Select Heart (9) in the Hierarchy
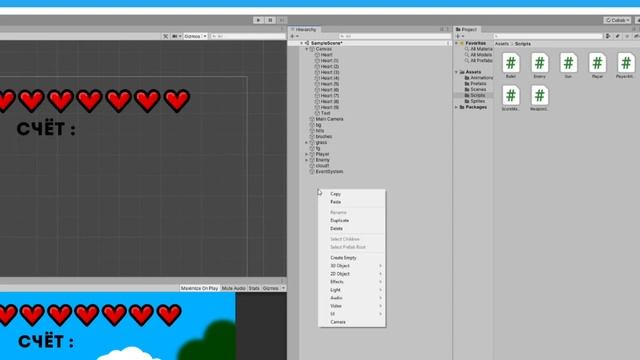The width and height of the screenshot is (640, 360). 327,107
